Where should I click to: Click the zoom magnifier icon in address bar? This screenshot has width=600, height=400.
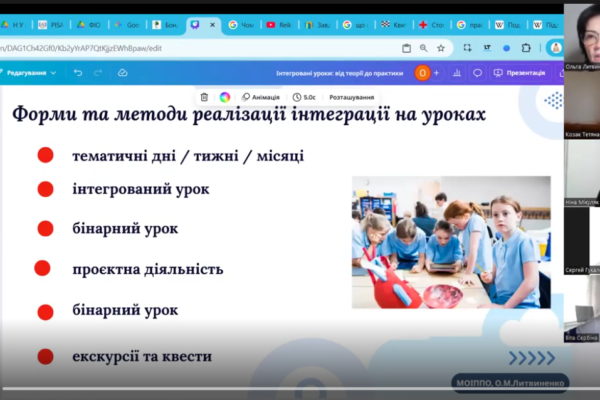tap(424, 47)
